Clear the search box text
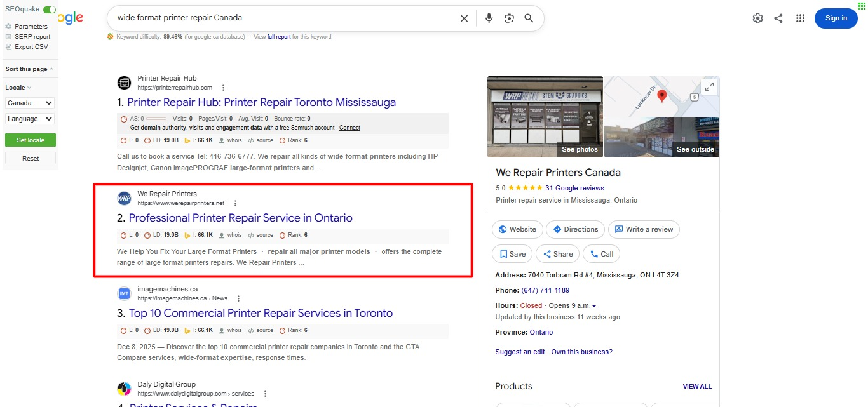868x407 pixels. coord(464,18)
